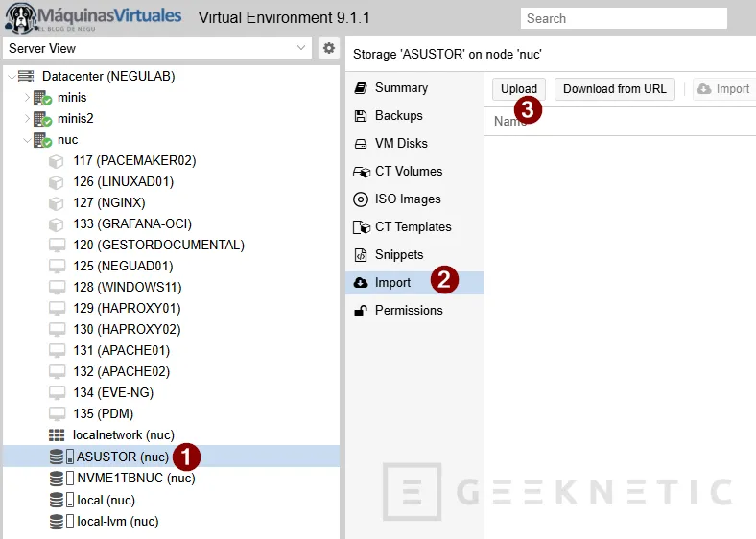The width and height of the screenshot is (756, 539).
Task: Select ASUSTOR (nuc) storage label
Action: 123,457
